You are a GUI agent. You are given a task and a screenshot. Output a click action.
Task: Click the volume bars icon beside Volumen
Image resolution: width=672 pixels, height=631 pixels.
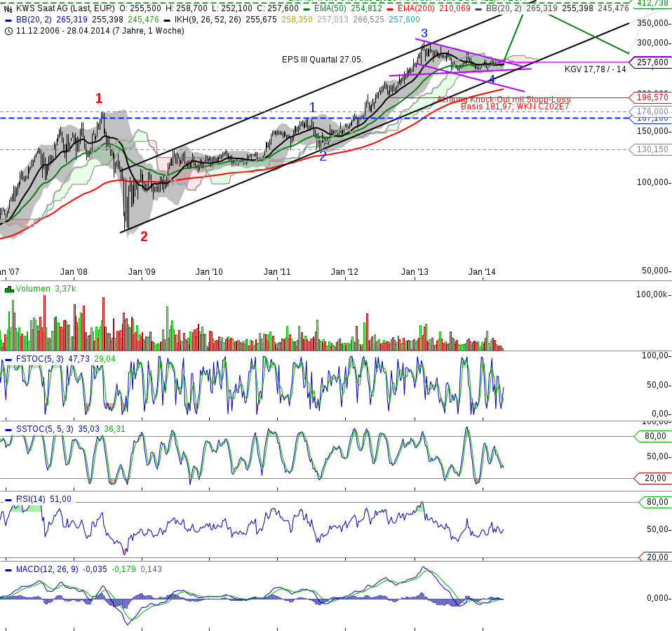8,289
